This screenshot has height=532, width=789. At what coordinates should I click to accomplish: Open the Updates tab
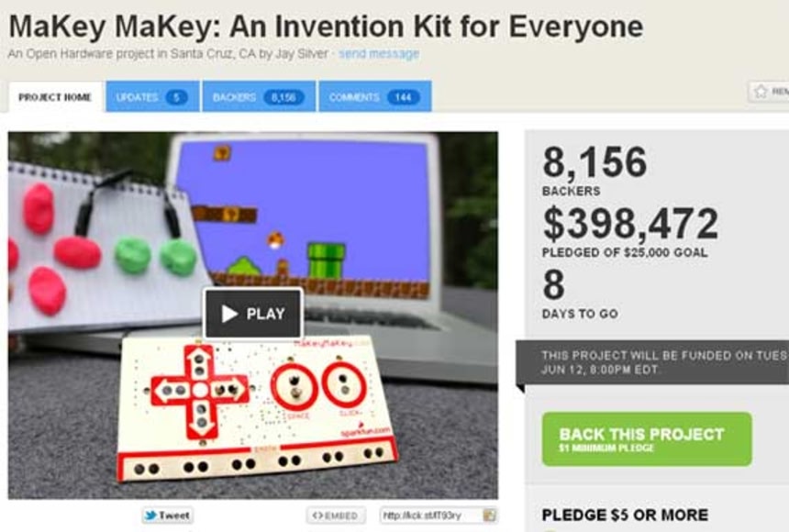point(152,96)
